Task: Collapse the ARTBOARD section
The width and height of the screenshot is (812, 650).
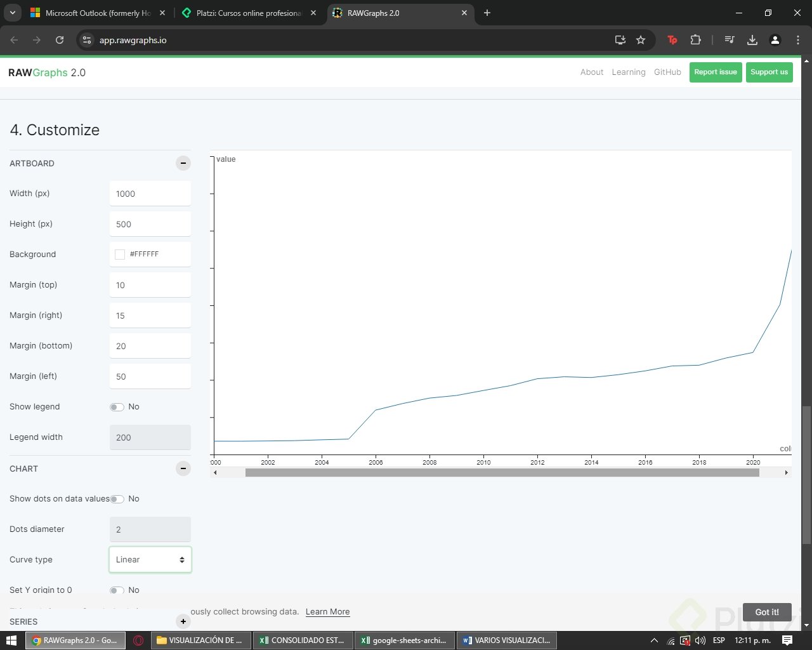Action: [x=183, y=163]
